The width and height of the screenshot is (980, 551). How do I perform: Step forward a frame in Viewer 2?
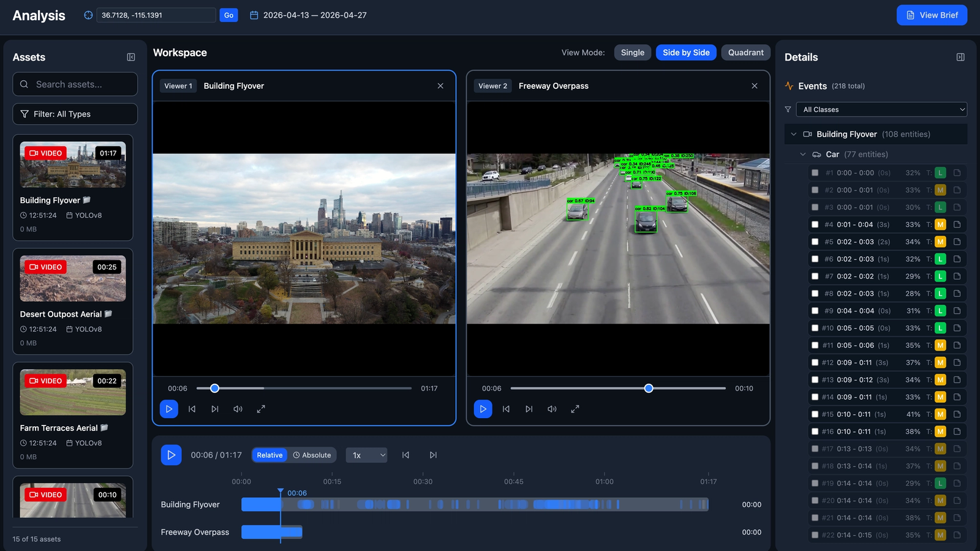[x=529, y=409]
